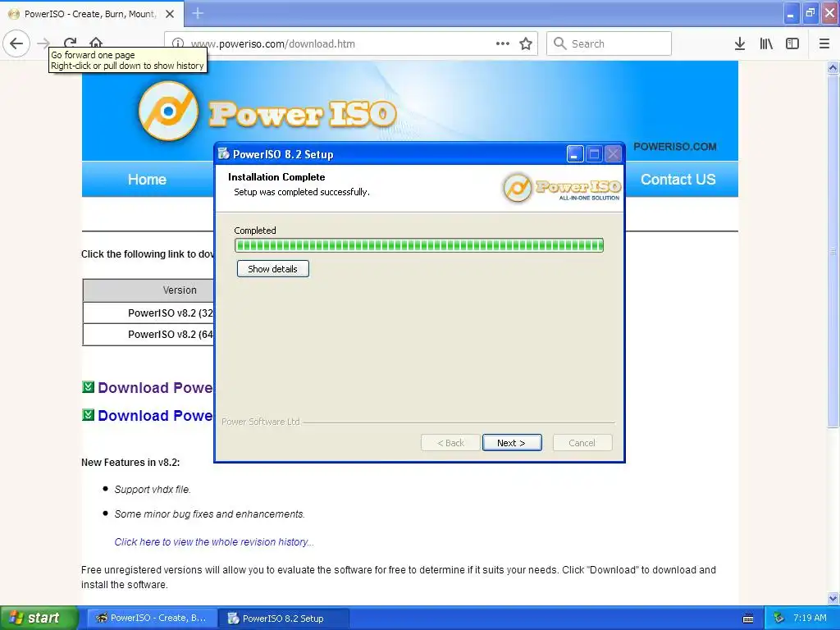Open the Windows start menu
This screenshot has width=840, height=630.
tap(38, 618)
